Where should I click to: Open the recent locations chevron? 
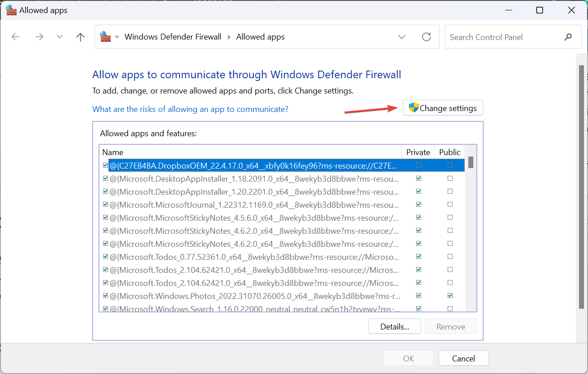[59, 37]
